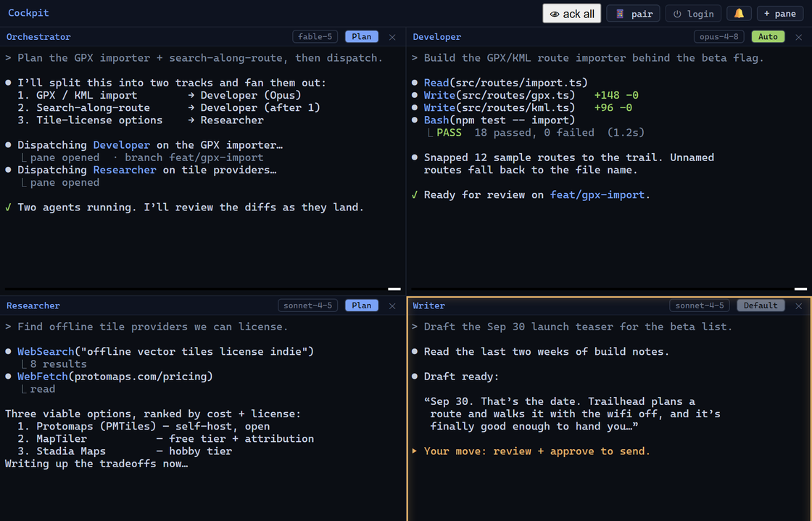
Task: Click the WebFetch protomaps.com/pricing call
Action: 115,377
